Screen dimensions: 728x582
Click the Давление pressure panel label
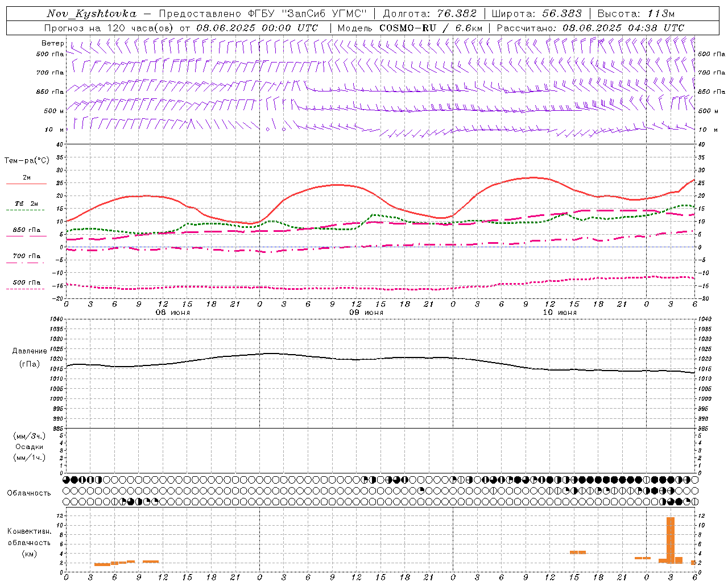point(30,351)
